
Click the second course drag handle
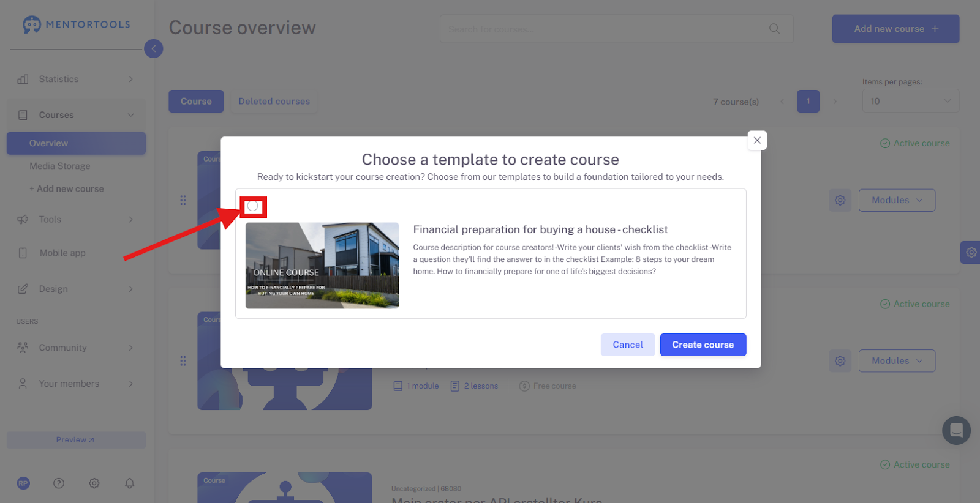[183, 361]
